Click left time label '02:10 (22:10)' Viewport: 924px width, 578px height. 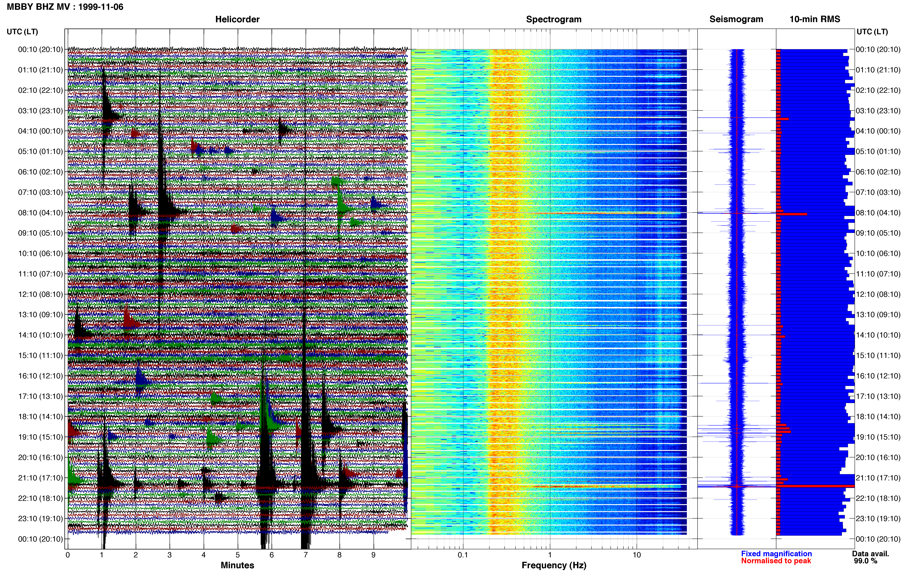tap(41, 90)
